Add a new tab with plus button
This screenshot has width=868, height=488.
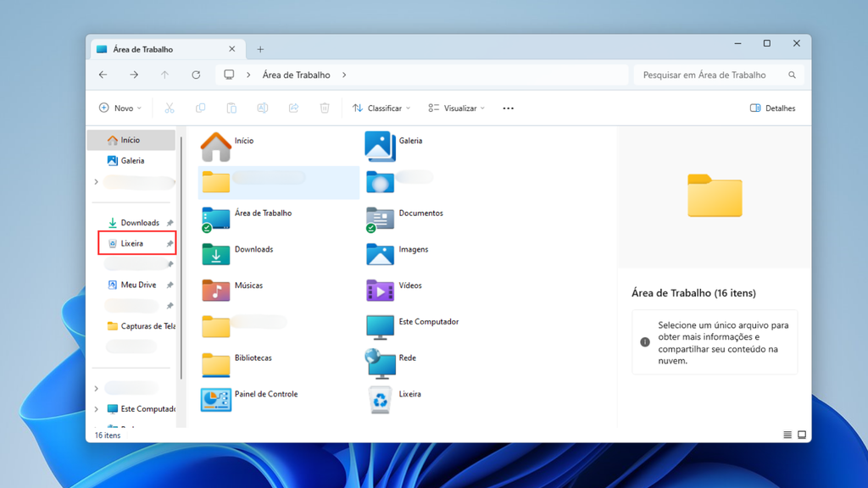coord(260,49)
